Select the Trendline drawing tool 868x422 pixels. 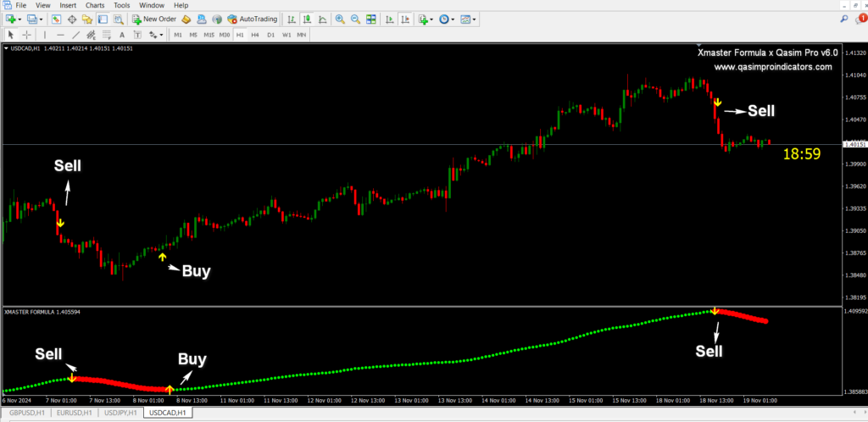[75, 35]
